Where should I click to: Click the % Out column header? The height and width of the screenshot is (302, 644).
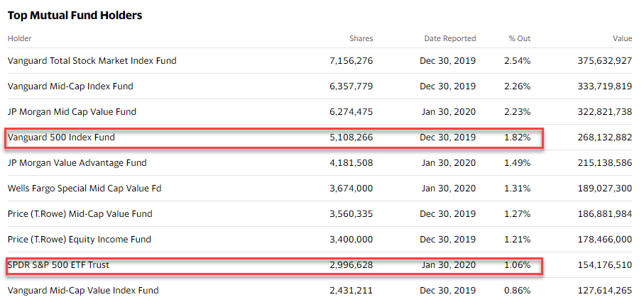[x=520, y=38]
